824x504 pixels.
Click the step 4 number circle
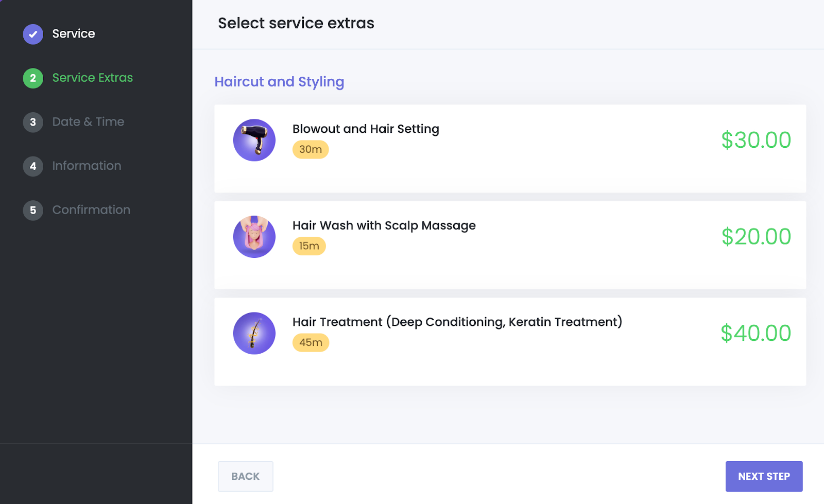pyautogui.click(x=33, y=166)
